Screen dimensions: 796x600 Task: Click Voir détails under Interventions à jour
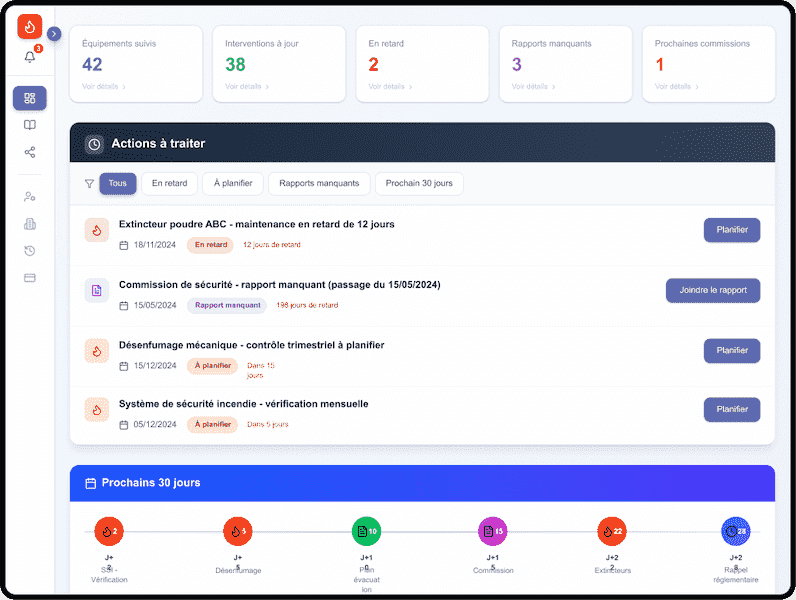coord(247,87)
